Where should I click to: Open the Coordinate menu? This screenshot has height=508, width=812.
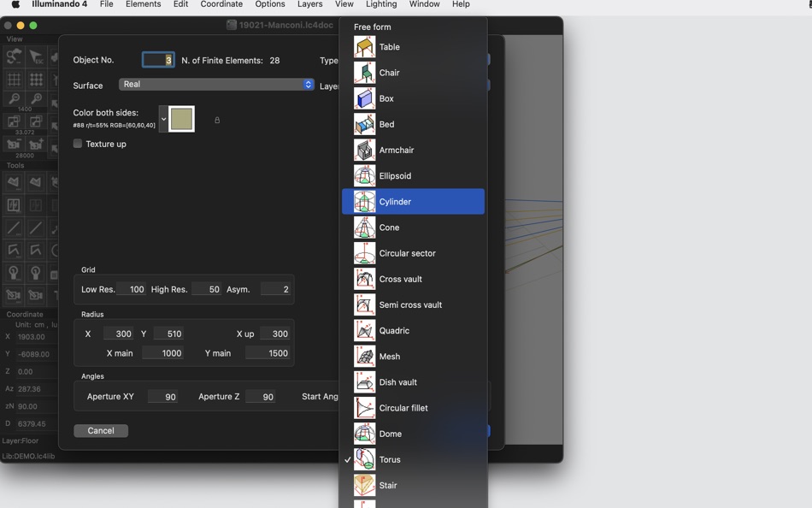coord(221,4)
